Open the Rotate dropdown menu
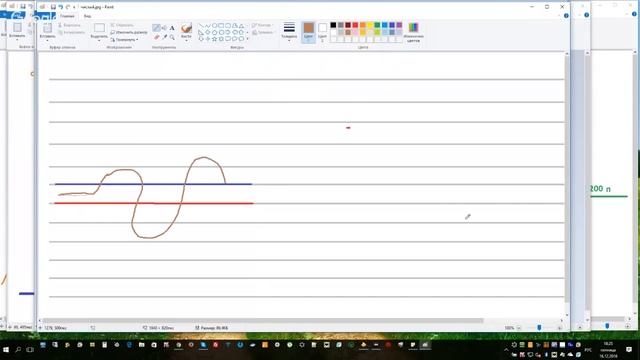This screenshot has height=360, width=640. pyautogui.click(x=125, y=40)
